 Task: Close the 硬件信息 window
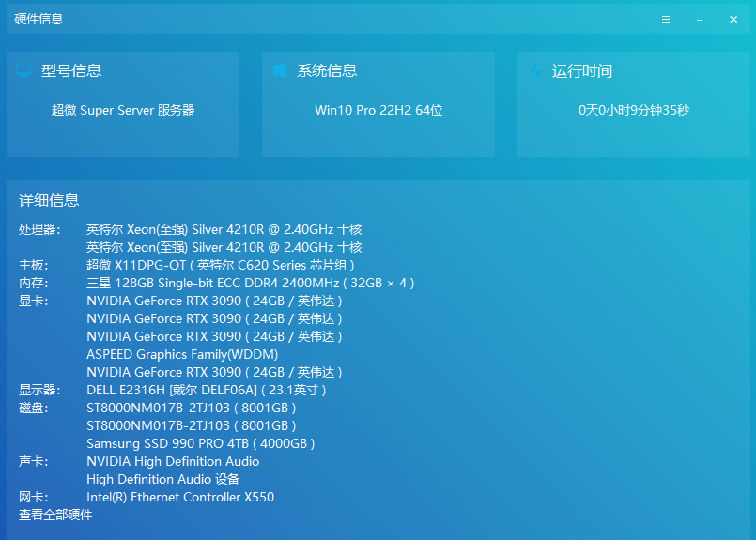click(x=733, y=20)
